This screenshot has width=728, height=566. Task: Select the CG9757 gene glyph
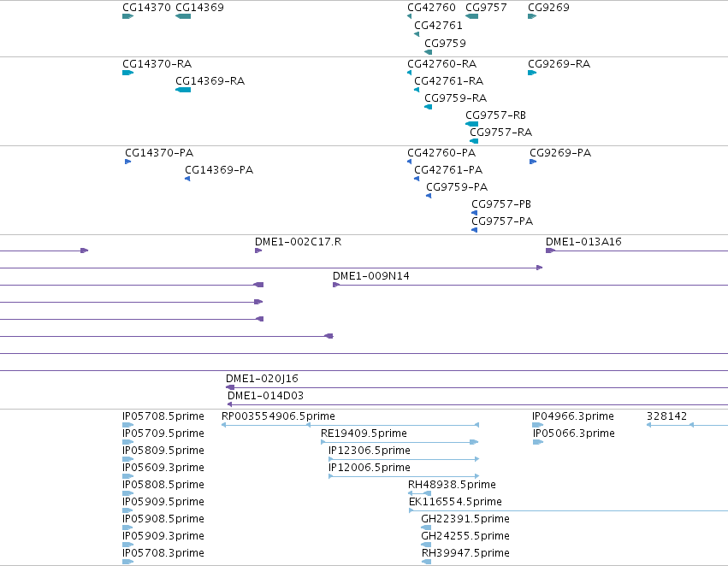[471, 16]
